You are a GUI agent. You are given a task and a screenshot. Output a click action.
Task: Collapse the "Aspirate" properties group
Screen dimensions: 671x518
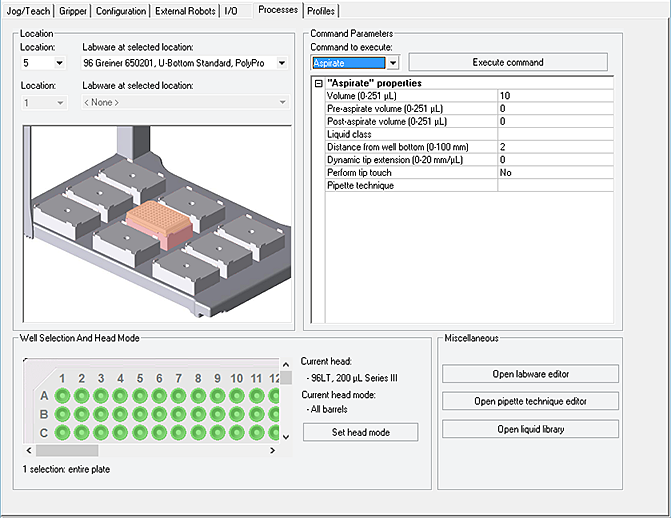pos(319,83)
